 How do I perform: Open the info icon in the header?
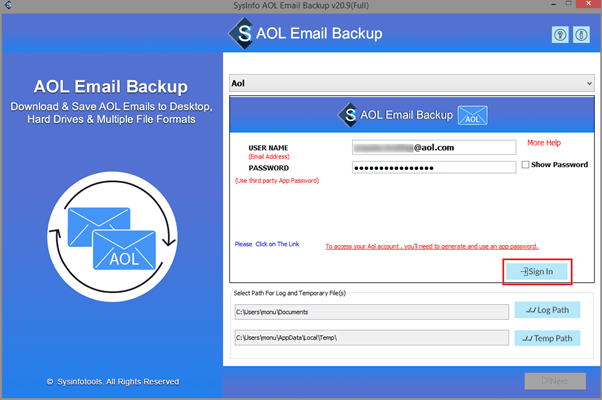pyautogui.click(x=581, y=35)
